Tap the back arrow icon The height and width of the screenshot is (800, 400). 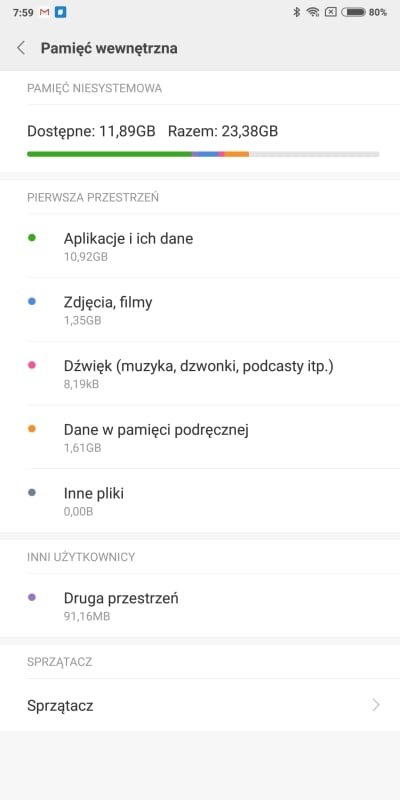pos(21,48)
